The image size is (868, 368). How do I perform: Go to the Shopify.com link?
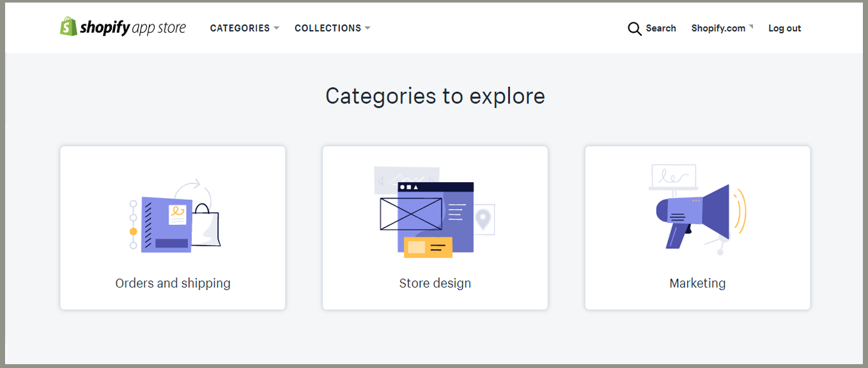[718, 28]
